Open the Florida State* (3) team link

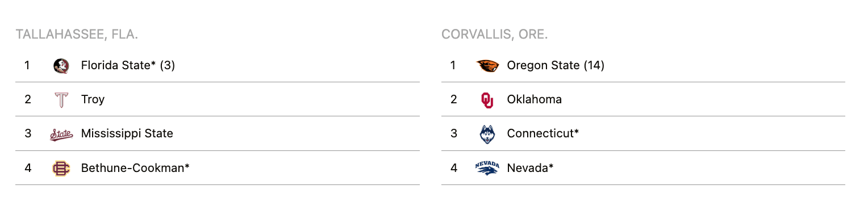(128, 65)
